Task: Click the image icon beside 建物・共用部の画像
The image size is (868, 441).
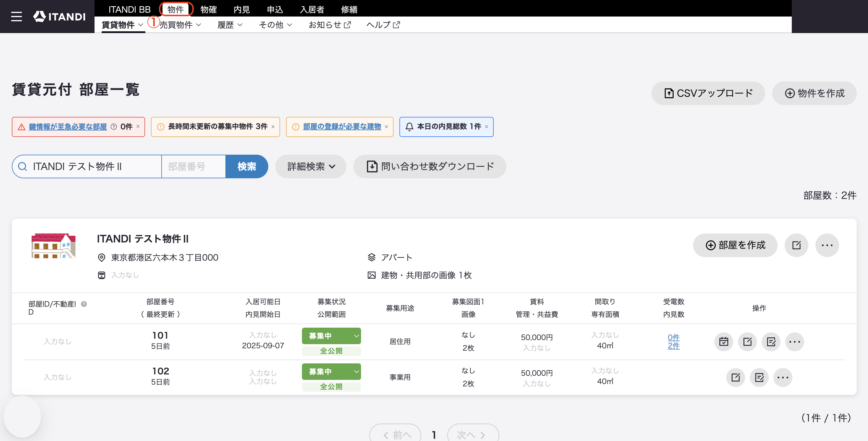Action: (371, 275)
